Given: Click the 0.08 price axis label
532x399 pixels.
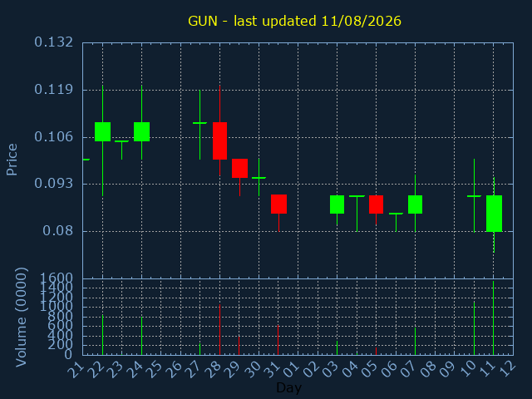Looking at the screenshot, I should [x=57, y=231].
